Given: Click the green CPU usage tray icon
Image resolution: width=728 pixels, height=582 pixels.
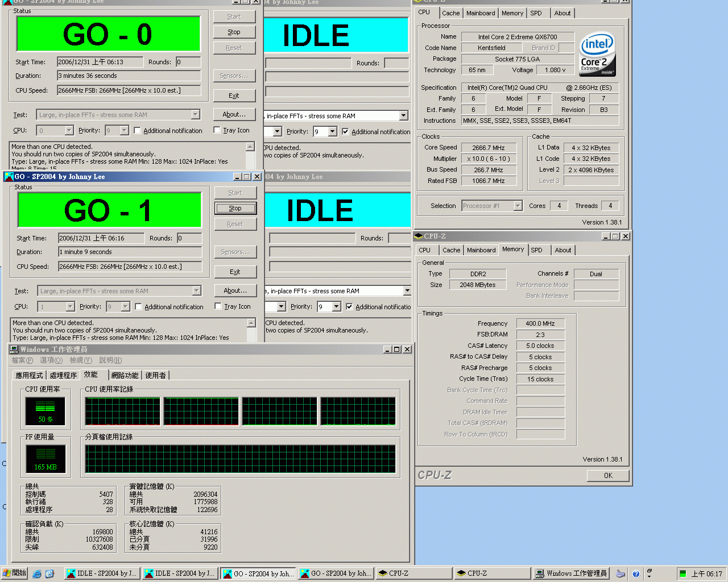Looking at the screenshot, I should click(x=682, y=574).
